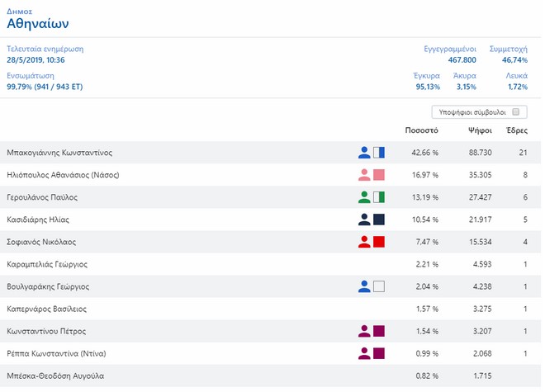Image resolution: width=545 pixels, height=392 pixels.
Task: Click the empty party box for Βουλγαράκης
Action: coord(379,286)
